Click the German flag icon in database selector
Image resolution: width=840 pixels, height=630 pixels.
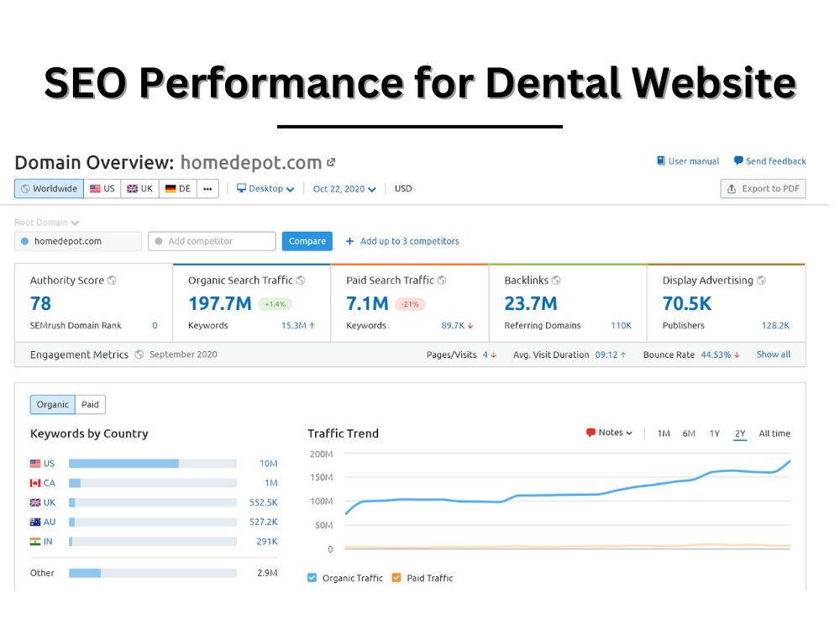(171, 188)
